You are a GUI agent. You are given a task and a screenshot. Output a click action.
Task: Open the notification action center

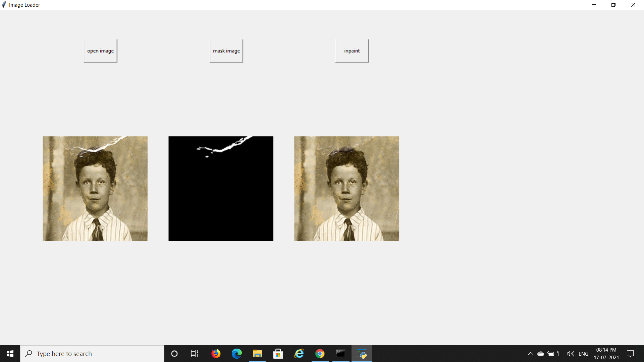630,354
